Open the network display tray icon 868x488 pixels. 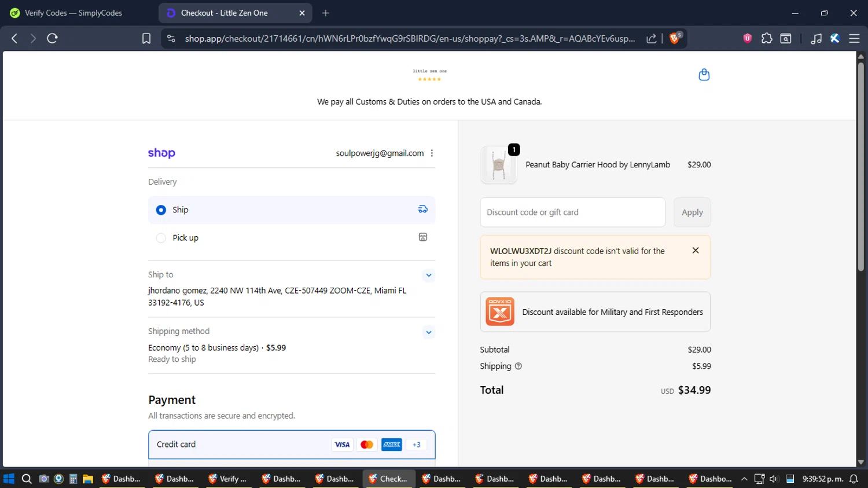pyautogui.click(x=759, y=479)
